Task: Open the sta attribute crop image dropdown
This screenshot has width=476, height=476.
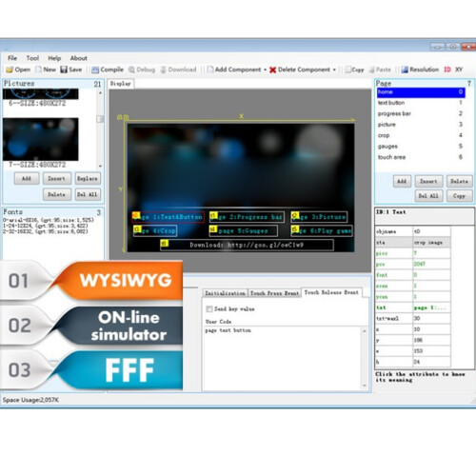Action: point(431,243)
